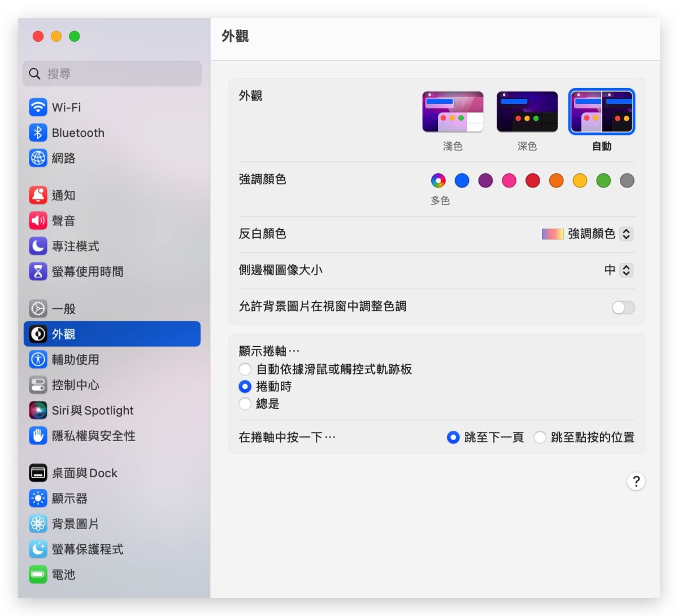Click the 外觀 icon in sidebar

[x=38, y=334]
